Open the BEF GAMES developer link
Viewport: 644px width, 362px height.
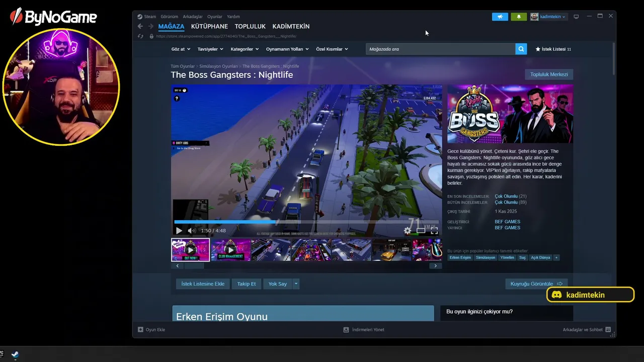click(507, 222)
